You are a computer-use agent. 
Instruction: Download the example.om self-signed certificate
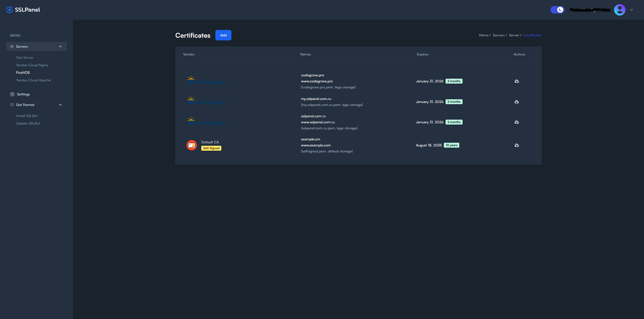517,145
